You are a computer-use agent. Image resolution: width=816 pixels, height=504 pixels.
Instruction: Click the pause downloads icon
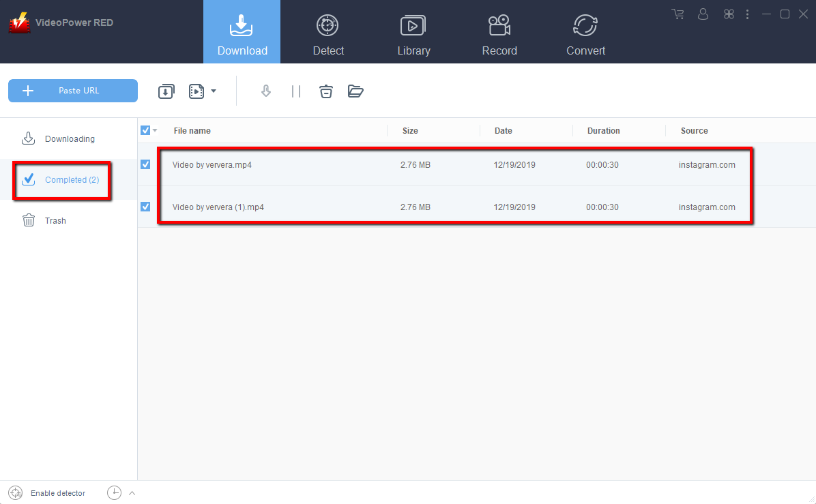(x=296, y=91)
